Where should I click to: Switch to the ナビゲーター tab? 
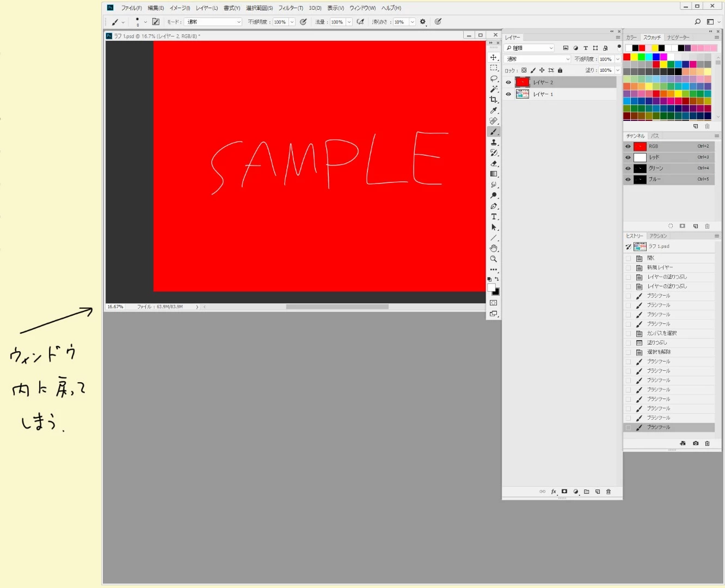coord(678,38)
